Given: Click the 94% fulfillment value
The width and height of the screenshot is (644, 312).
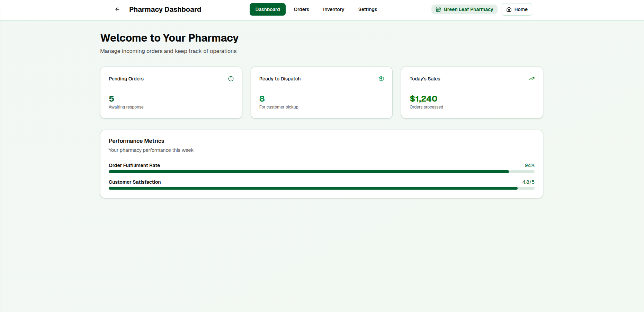Looking at the screenshot, I should [529, 165].
